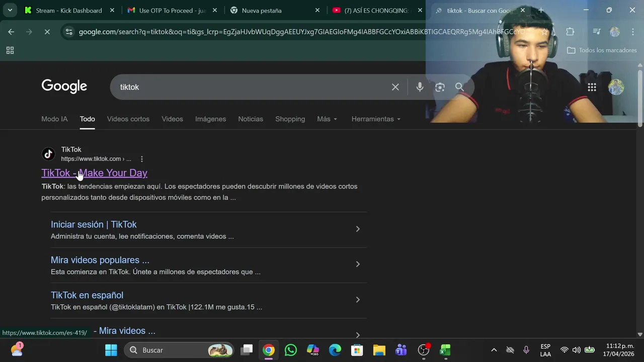Open the Chrome three-dot menu
This screenshot has height=362, width=644.
pyautogui.click(x=633, y=32)
